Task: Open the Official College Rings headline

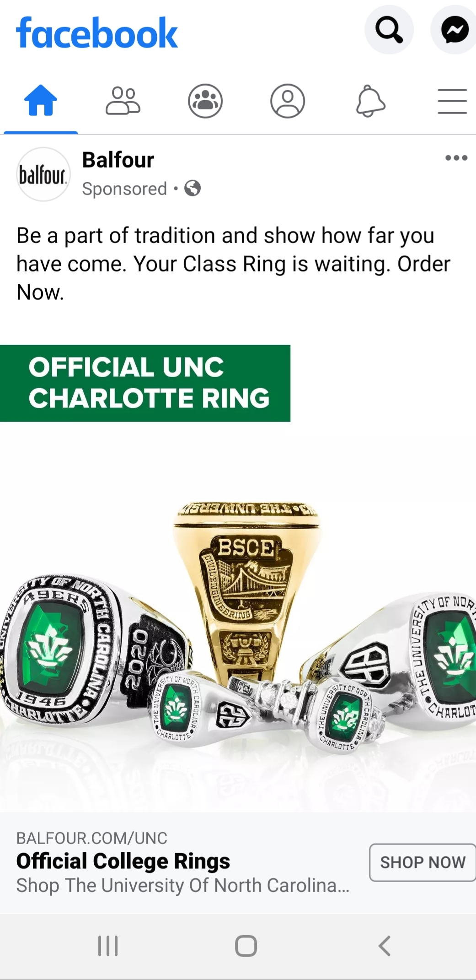Action: tap(123, 861)
